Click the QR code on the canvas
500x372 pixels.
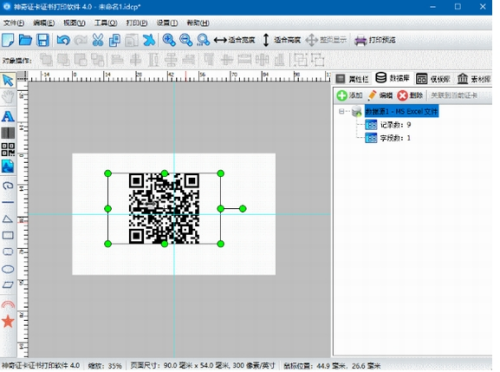(x=164, y=209)
